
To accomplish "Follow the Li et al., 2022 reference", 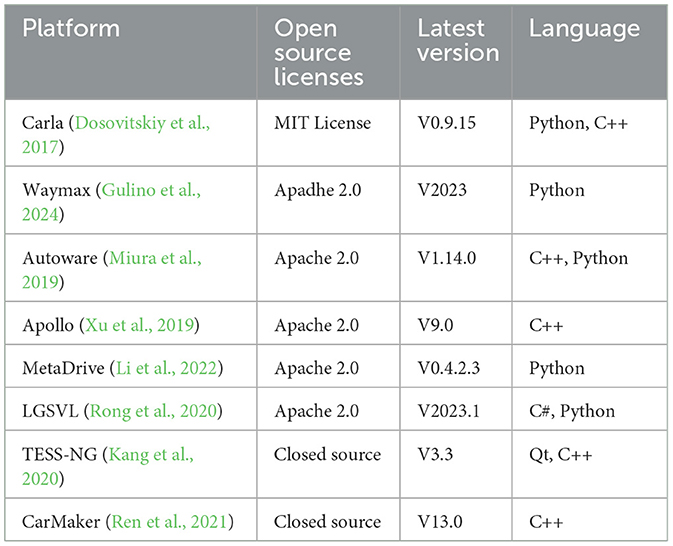I will (x=167, y=368).
